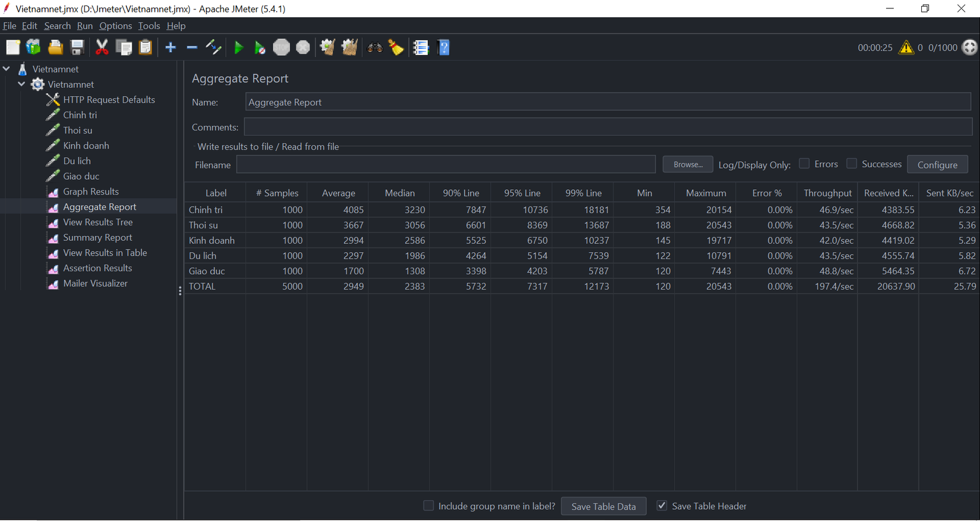Click the Help question mark icon
Screen dimensions: 980x521
point(444,47)
